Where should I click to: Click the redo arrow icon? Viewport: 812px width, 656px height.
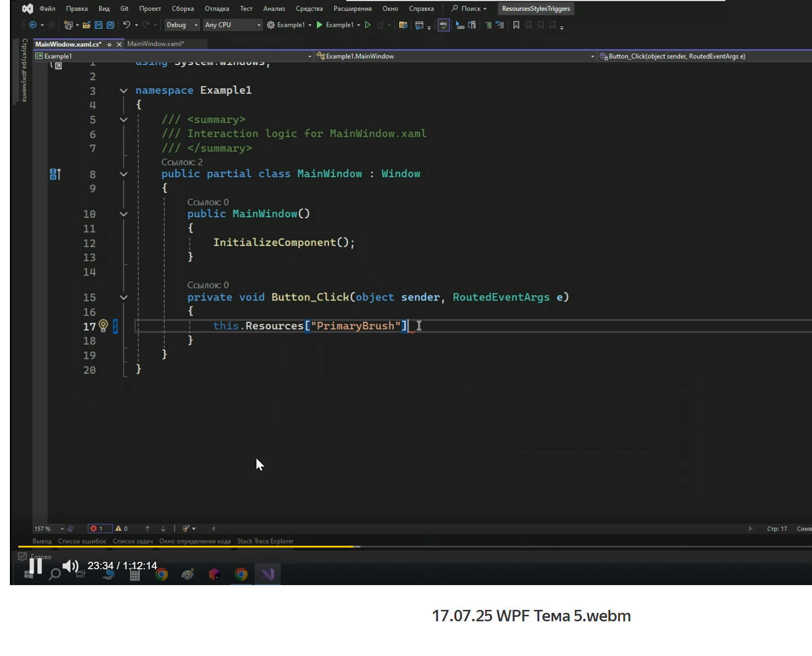[146, 25]
